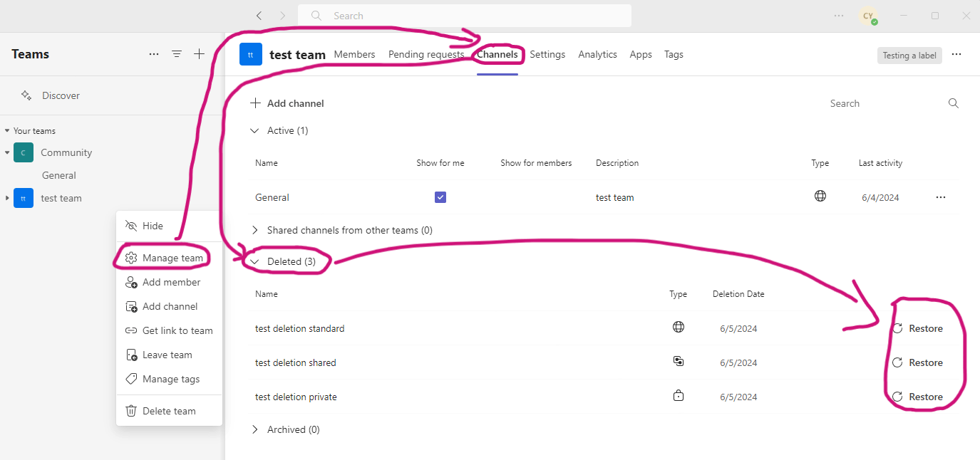The width and height of the screenshot is (980, 460).
Task: Click the plus icon to create or join a team
Action: (200, 54)
